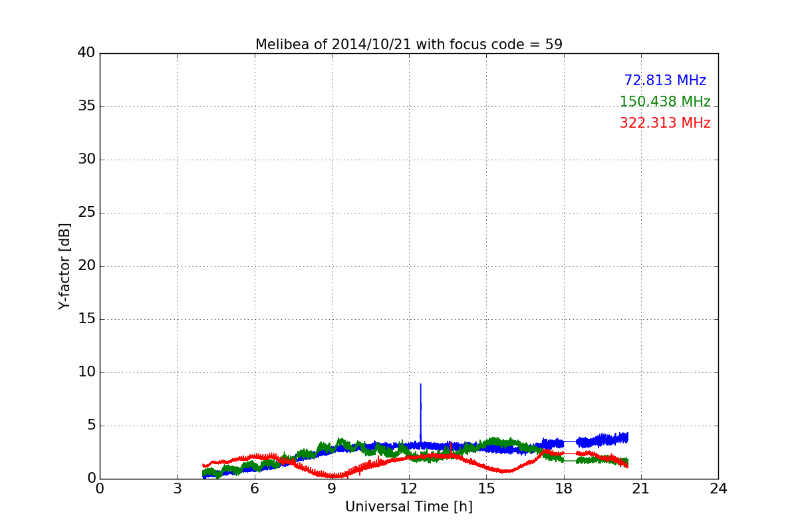Viewport: 798px width, 532px height.
Task: Click the Universal Time [h] axis label
Action: (x=409, y=507)
